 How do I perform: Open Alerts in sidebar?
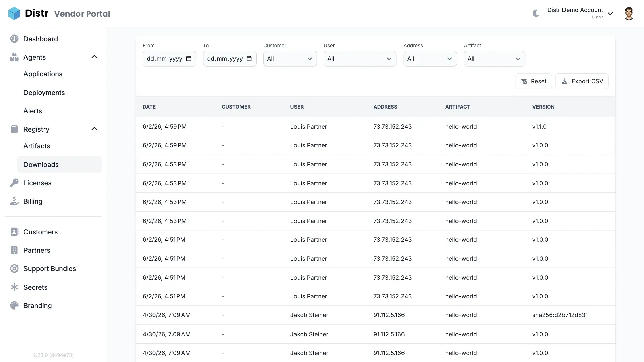pos(33,111)
